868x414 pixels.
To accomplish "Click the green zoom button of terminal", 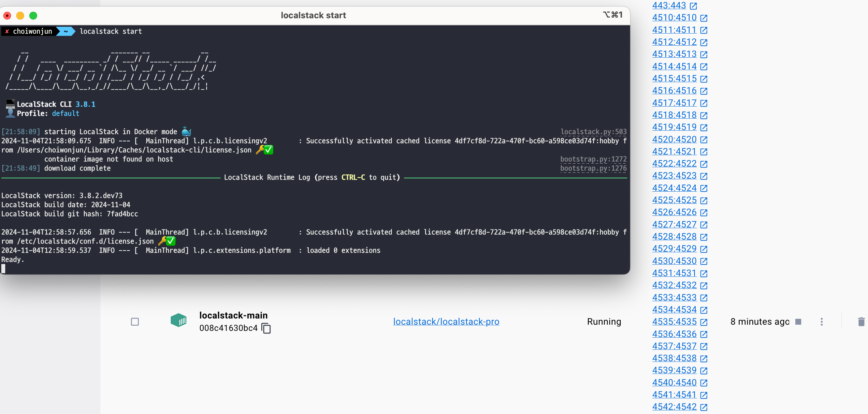I will [x=33, y=16].
